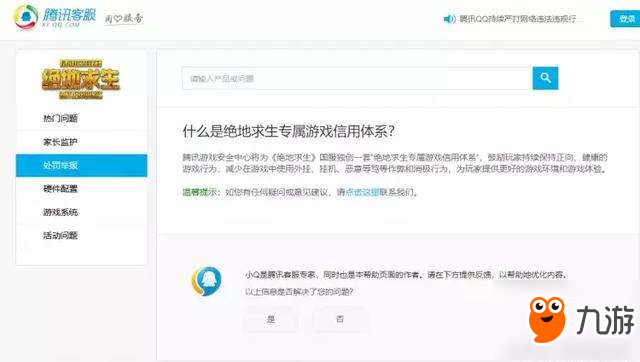Click the 点击这里 contact link
Image resolution: width=640 pixels, height=362 pixels.
coord(362,192)
